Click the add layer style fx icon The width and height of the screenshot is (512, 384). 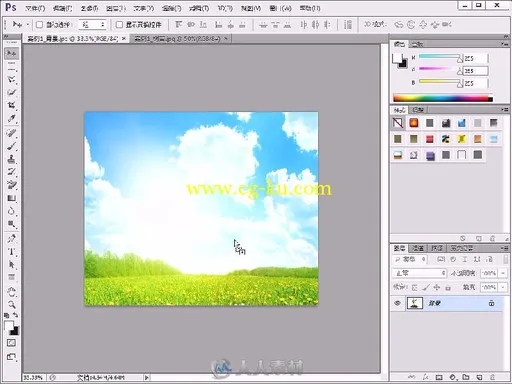point(426,377)
